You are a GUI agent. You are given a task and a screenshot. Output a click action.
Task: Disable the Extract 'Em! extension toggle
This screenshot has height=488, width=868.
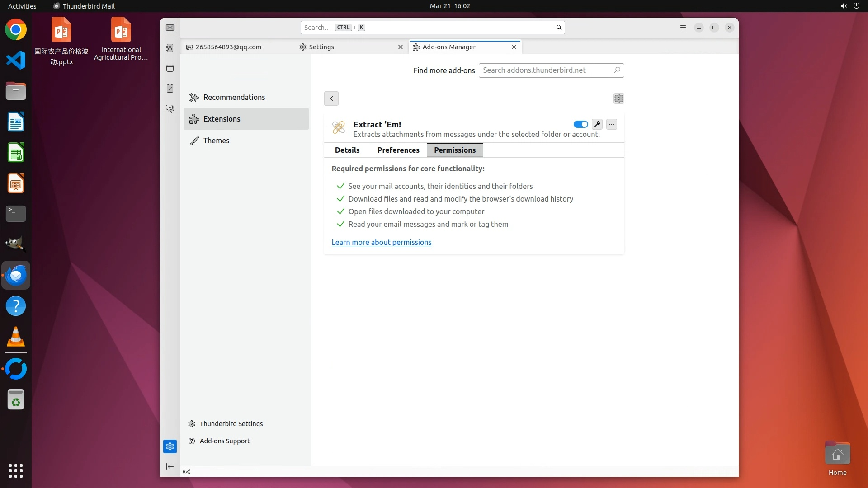pyautogui.click(x=580, y=124)
